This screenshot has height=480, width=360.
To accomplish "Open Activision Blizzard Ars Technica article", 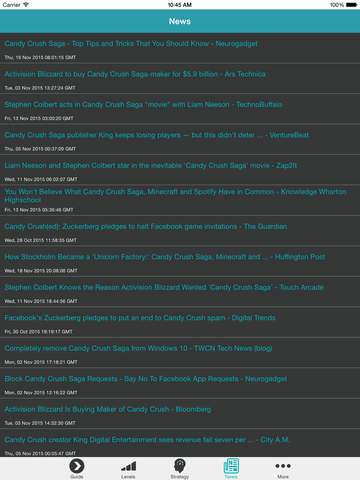I will click(180, 79).
